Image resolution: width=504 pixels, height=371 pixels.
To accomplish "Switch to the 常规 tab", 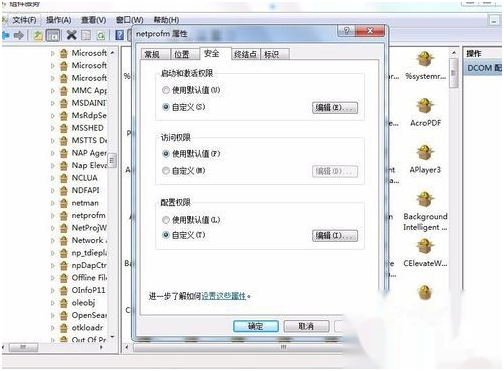I will click(152, 54).
